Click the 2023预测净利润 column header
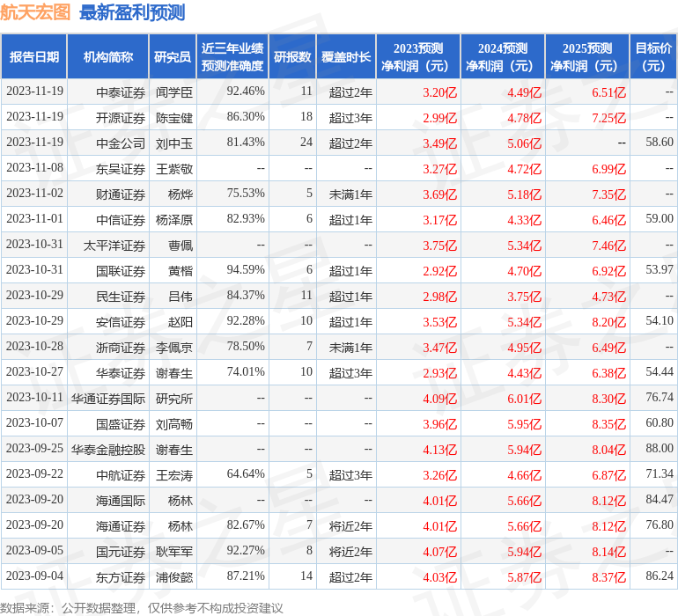Viewport: 678px width, 616px height. [x=418, y=56]
